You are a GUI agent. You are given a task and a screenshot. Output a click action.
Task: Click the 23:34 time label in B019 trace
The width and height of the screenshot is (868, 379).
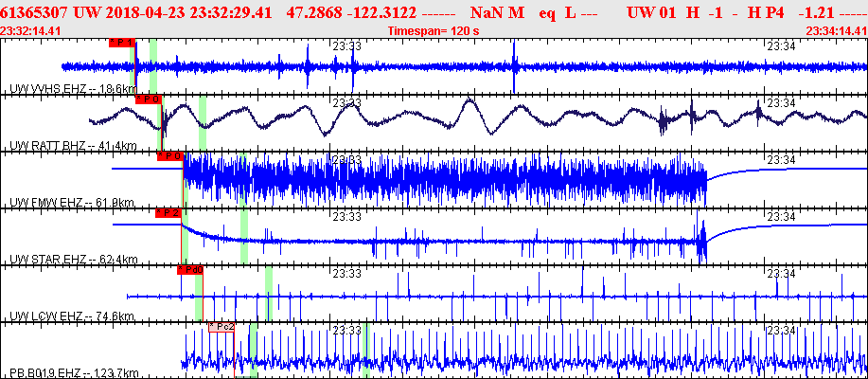pos(781,331)
